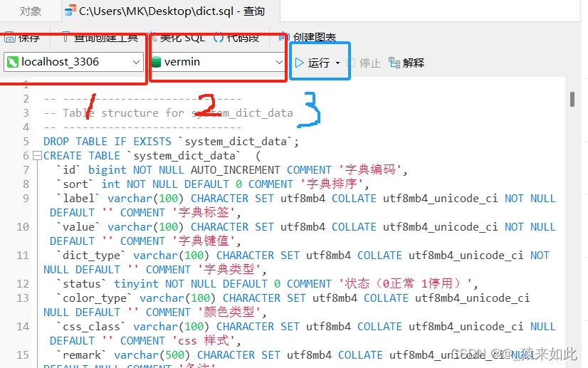Click the '状态（0正常 1停用）' comment string
The image size is (588, 368).
(x=405, y=284)
